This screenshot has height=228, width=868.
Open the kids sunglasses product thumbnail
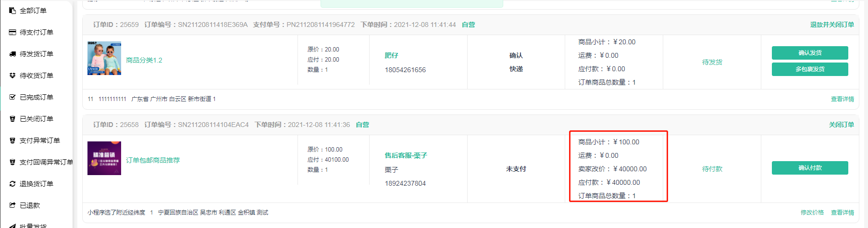tap(104, 58)
